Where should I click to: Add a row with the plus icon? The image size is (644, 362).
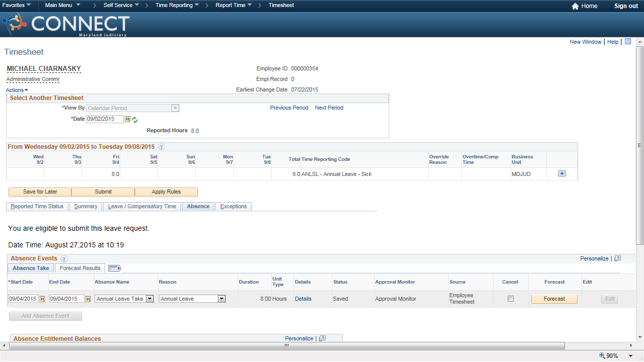[562, 173]
